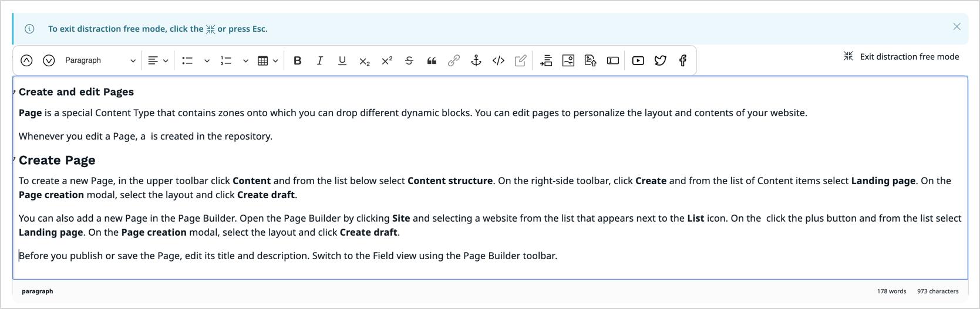Expand the bulleted list options arrow
This screenshot has height=309, width=980.
207,60
